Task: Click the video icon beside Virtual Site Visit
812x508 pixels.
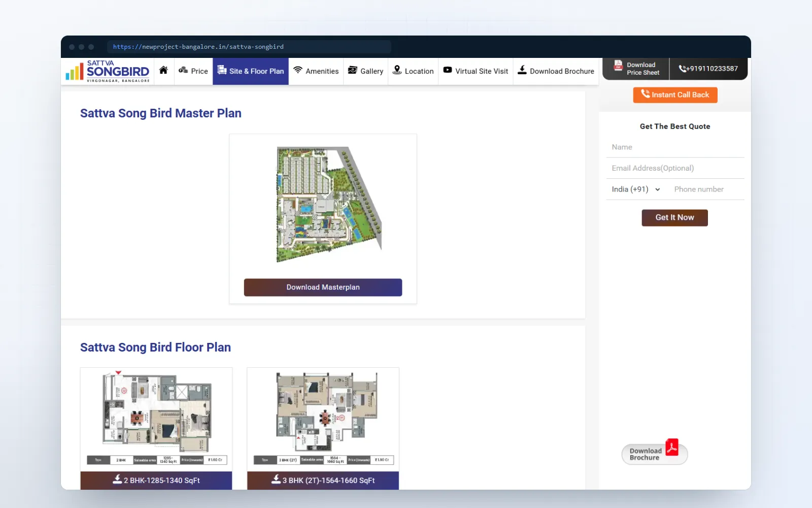Action: [448, 70]
